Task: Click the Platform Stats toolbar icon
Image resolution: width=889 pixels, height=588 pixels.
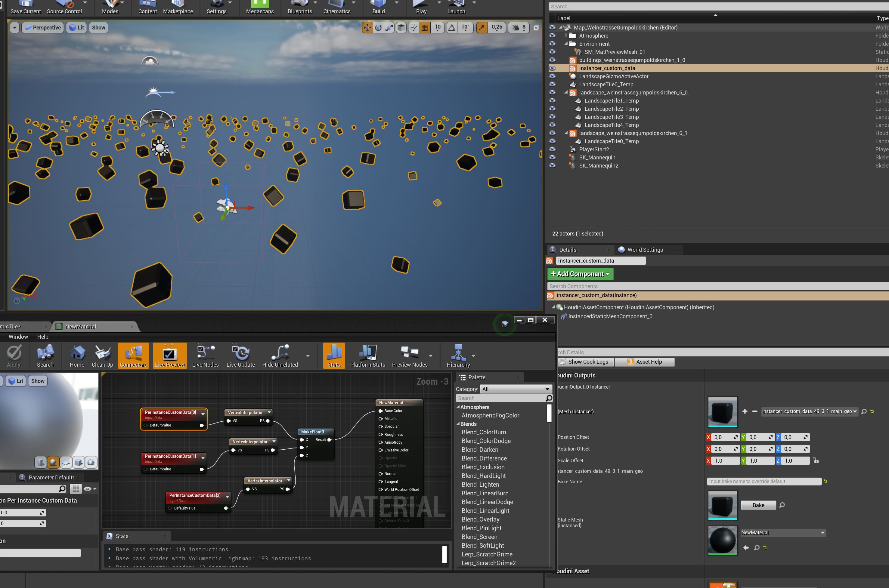Action: 367,356
